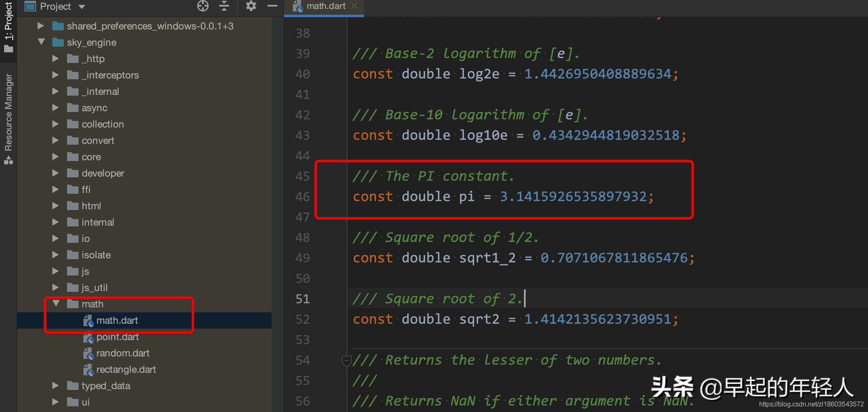Select the io folder icon
The height and width of the screenshot is (412, 868).
tap(73, 238)
